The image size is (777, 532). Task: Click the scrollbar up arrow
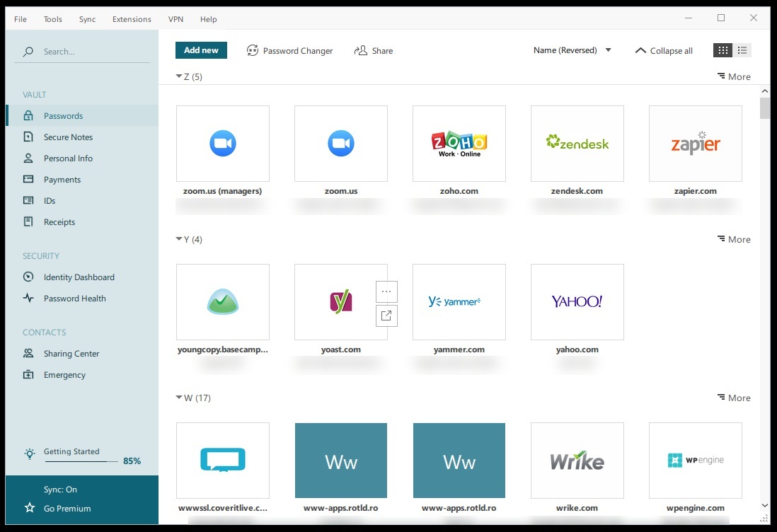tap(765, 91)
